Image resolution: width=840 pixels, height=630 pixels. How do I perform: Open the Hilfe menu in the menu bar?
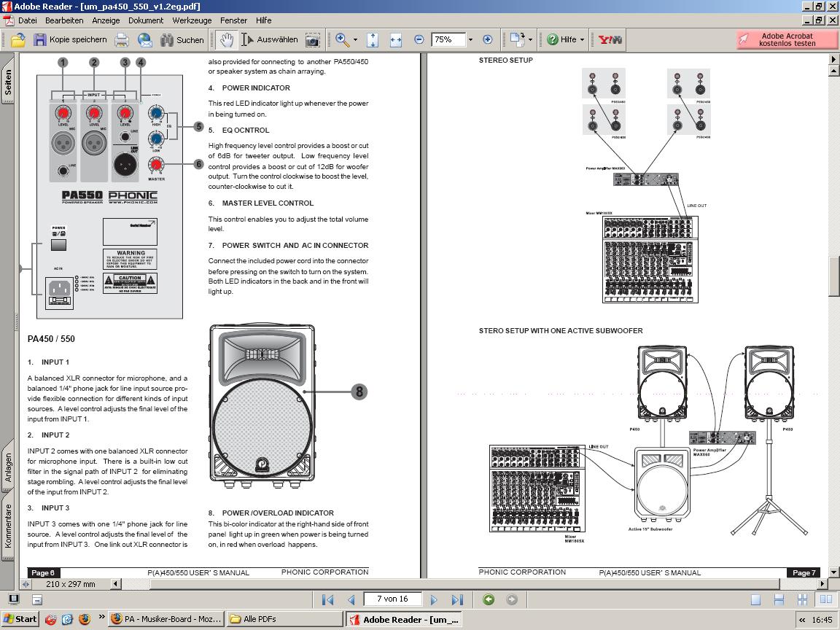263,20
